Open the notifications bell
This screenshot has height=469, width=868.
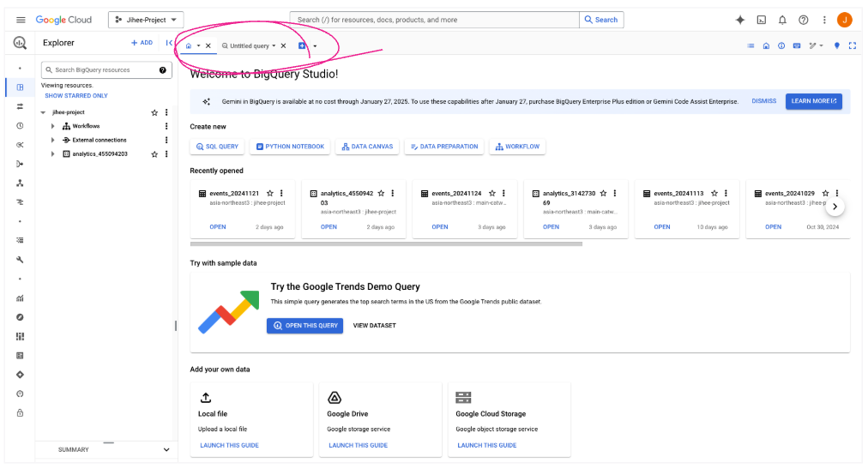point(782,20)
